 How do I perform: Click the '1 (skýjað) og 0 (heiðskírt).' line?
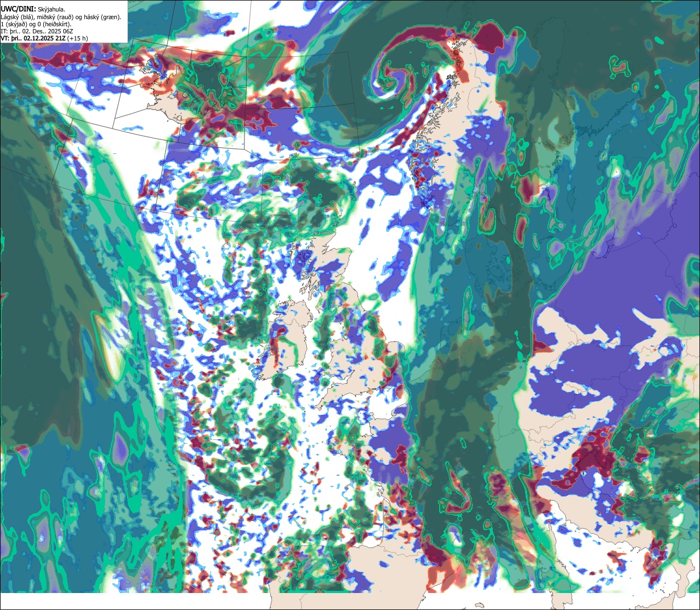(36, 24)
